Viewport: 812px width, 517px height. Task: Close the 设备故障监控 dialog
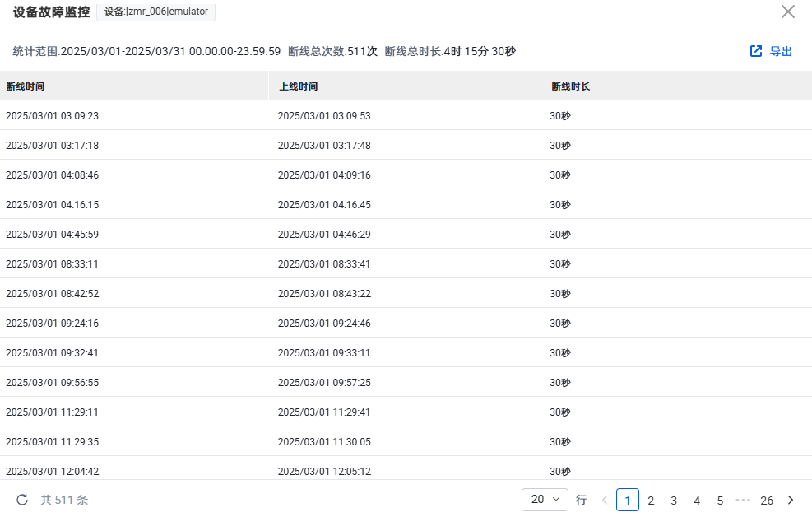(x=787, y=12)
